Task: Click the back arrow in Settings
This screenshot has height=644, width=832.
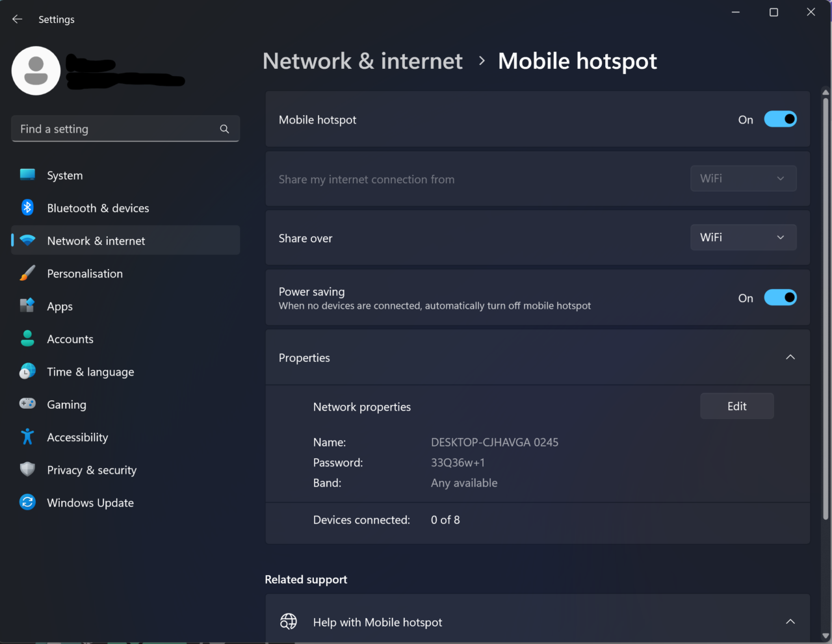Action: click(18, 19)
